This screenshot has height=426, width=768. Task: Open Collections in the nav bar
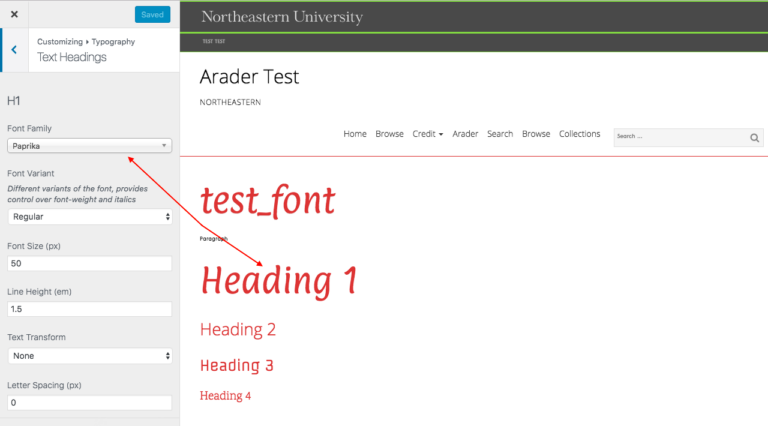tap(579, 134)
